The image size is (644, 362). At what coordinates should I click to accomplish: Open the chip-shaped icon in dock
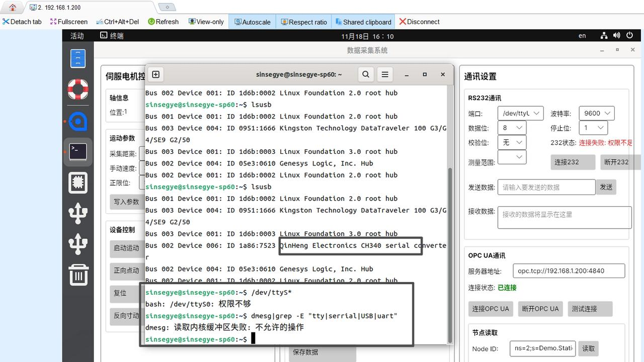pos(78,183)
